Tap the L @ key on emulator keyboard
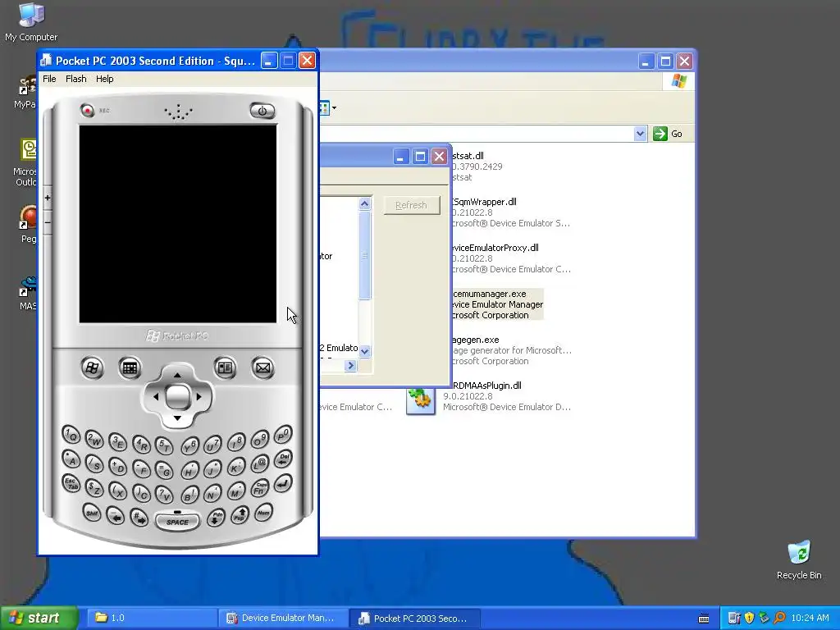Viewport: 840px width, 630px height. click(x=260, y=463)
